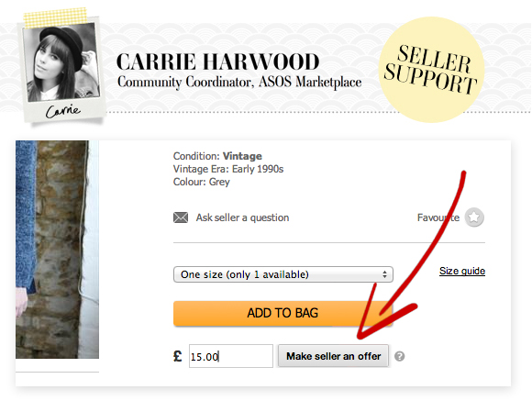This screenshot has width=532, height=412.
Task: Click the offer price input field
Action: (231, 356)
